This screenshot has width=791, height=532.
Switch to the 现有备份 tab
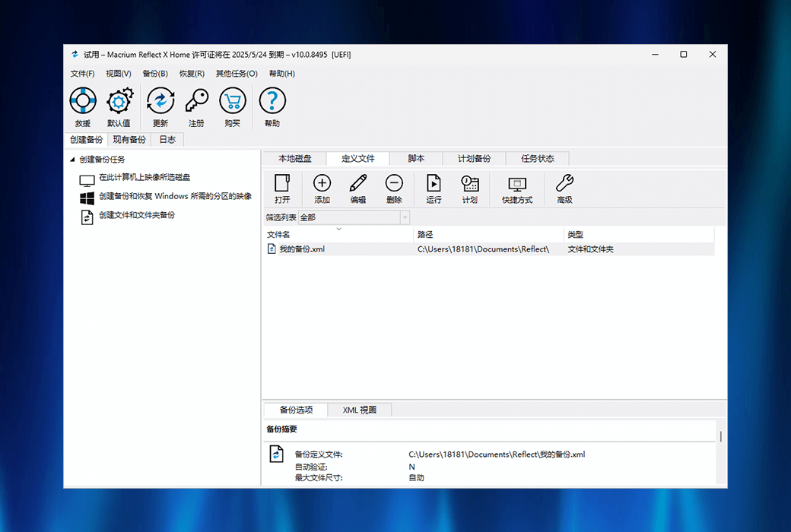[x=129, y=140]
